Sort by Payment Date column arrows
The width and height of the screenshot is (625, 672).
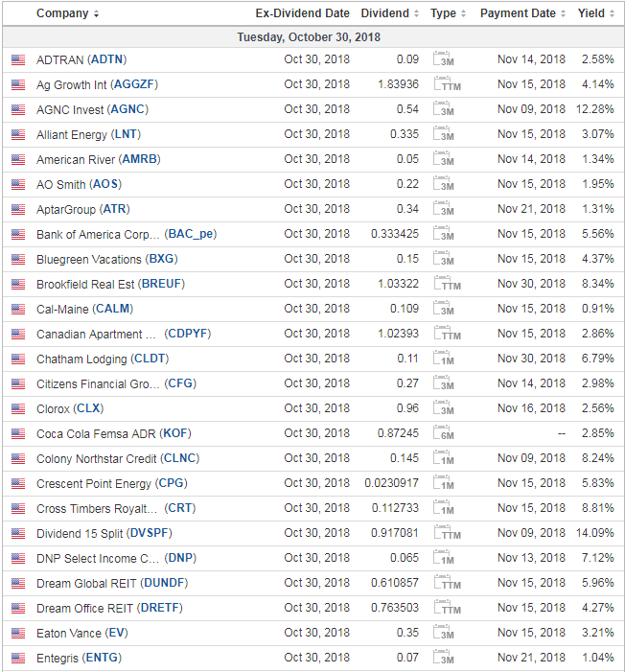pos(564,13)
